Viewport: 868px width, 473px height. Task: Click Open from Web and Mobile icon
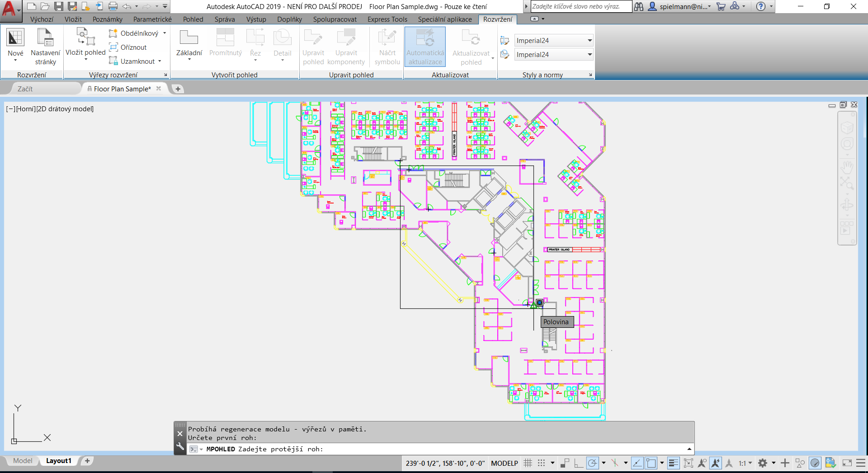[x=86, y=6]
